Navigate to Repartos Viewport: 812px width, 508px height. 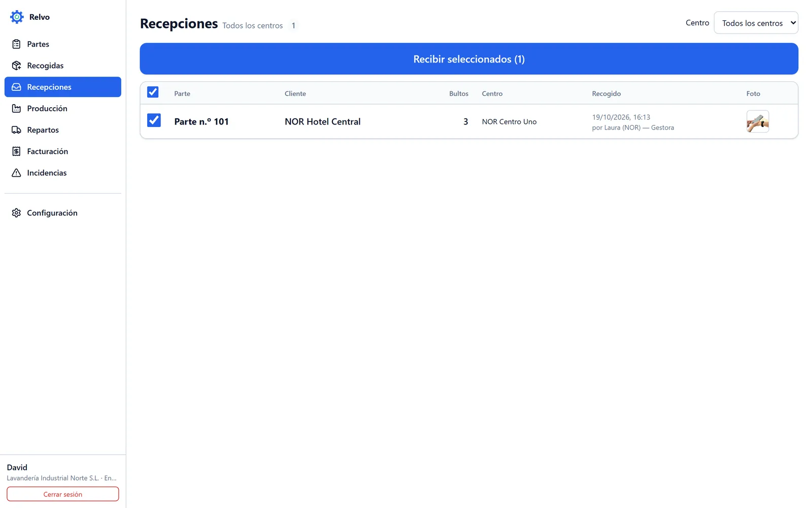click(x=63, y=130)
